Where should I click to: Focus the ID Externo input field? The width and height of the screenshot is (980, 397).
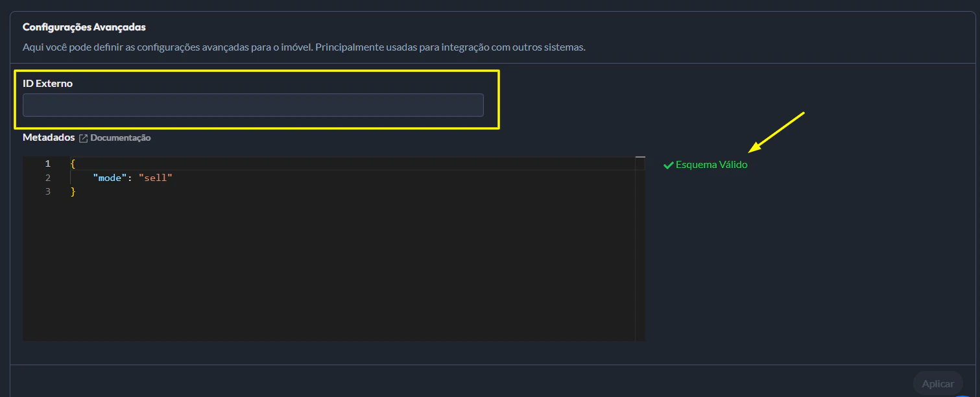[x=253, y=104]
